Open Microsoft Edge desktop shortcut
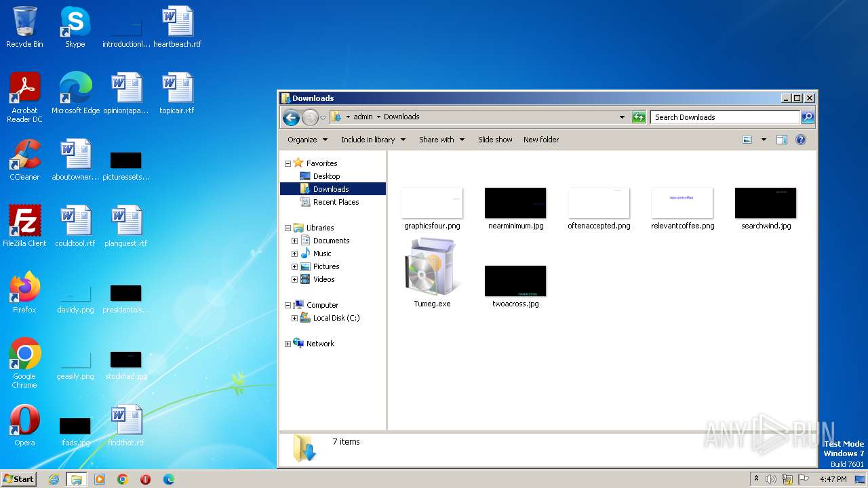The height and width of the screenshot is (488, 868). (75, 94)
